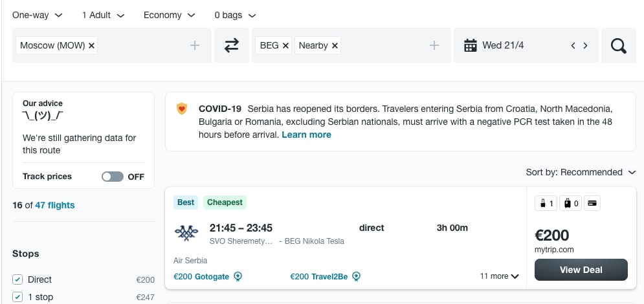Open the One-way trip type dropdown

(38, 15)
